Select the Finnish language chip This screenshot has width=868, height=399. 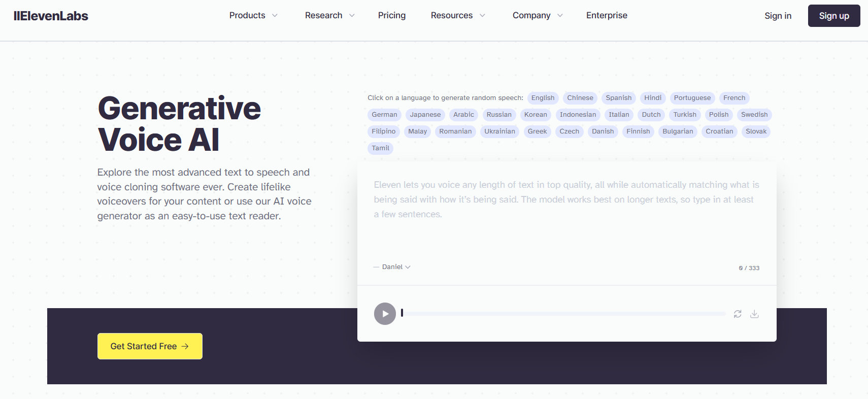638,131
